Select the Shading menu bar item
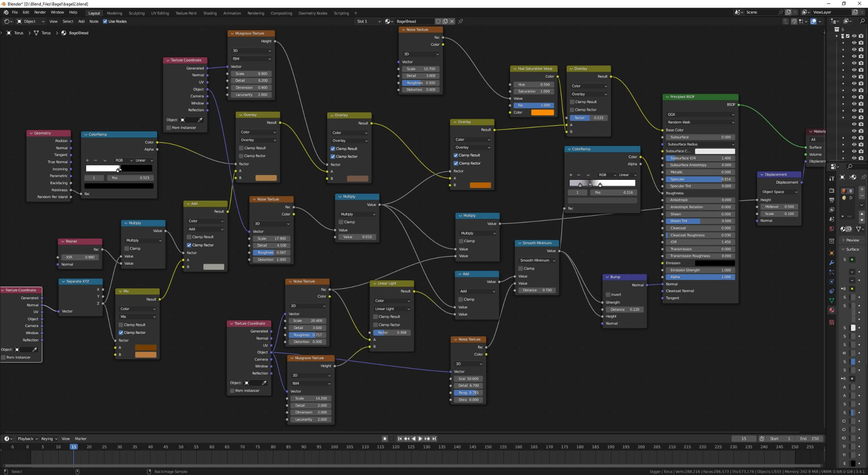Screen dimensions: 868x475 tap(209, 13)
